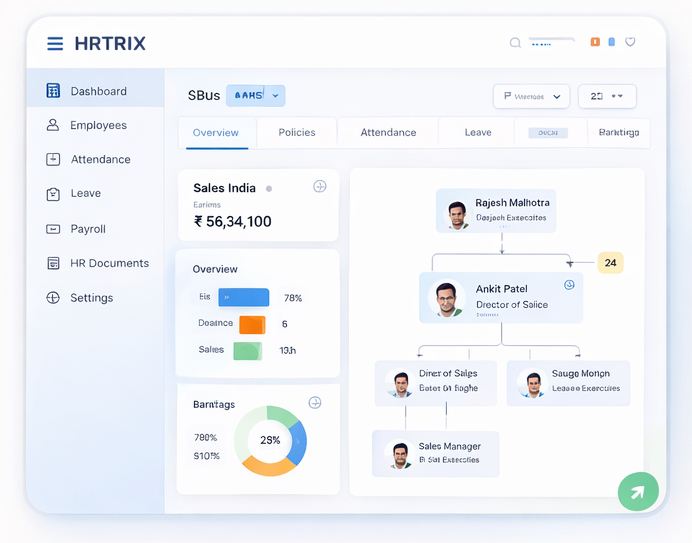Click the orange notification icon in header
Viewport: 692px width, 543px height.
pos(595,42)
